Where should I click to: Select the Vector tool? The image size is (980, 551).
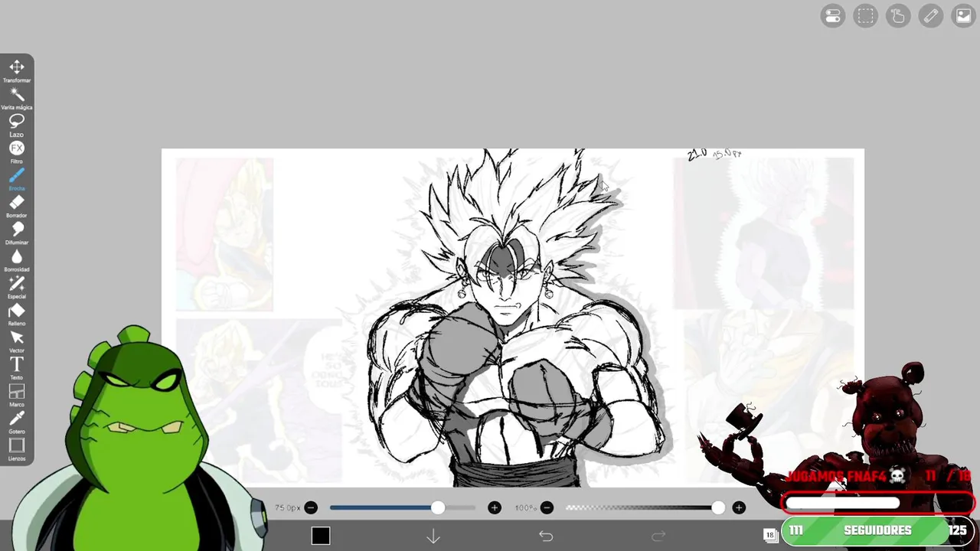point(17,341)
